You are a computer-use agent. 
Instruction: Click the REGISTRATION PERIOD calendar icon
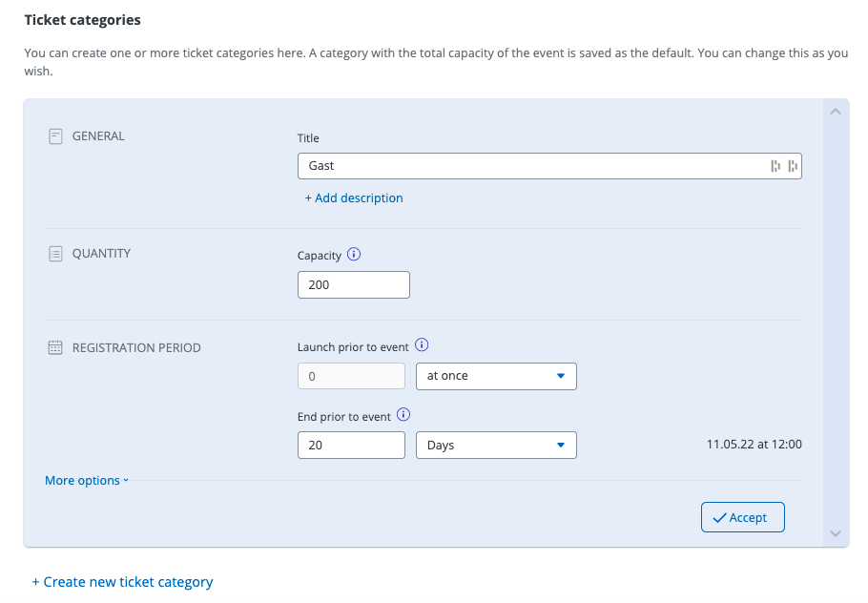tap(55, 348)
